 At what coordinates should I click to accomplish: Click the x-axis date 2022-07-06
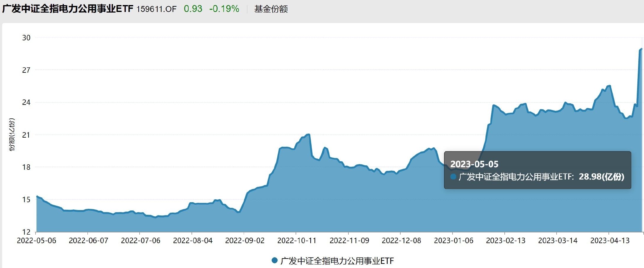tap(141, 241)
